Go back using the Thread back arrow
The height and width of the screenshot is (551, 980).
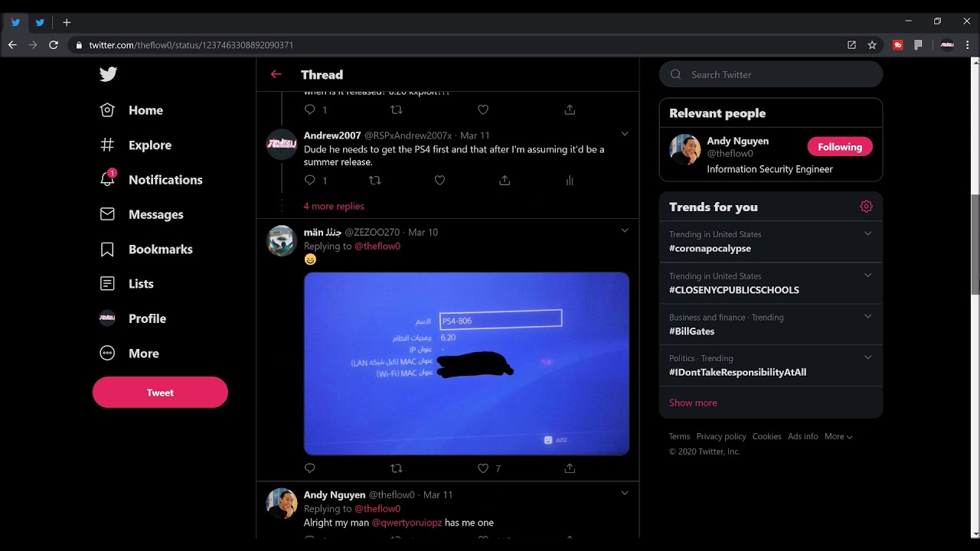(276, 74)
